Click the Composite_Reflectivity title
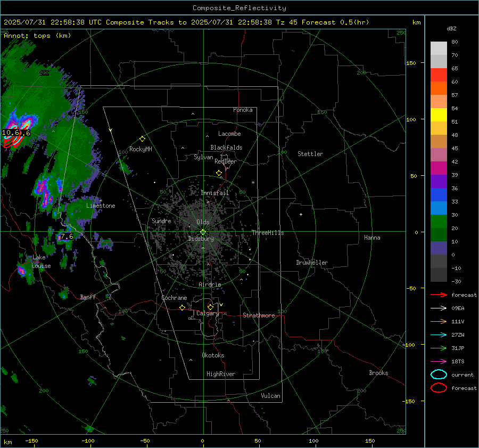Viewport: 479px width, 448px height. point(240,8)
